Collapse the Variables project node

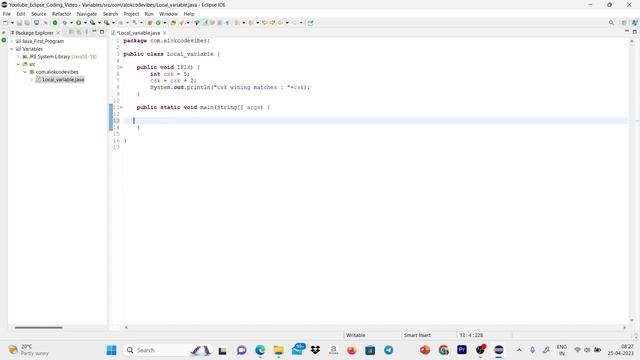(11, 49)
